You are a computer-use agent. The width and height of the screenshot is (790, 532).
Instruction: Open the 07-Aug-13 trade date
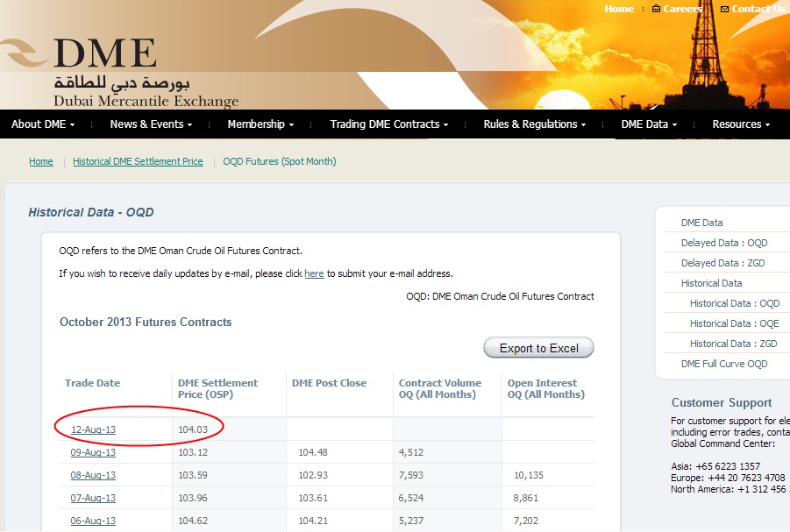[x=93, y=498]
